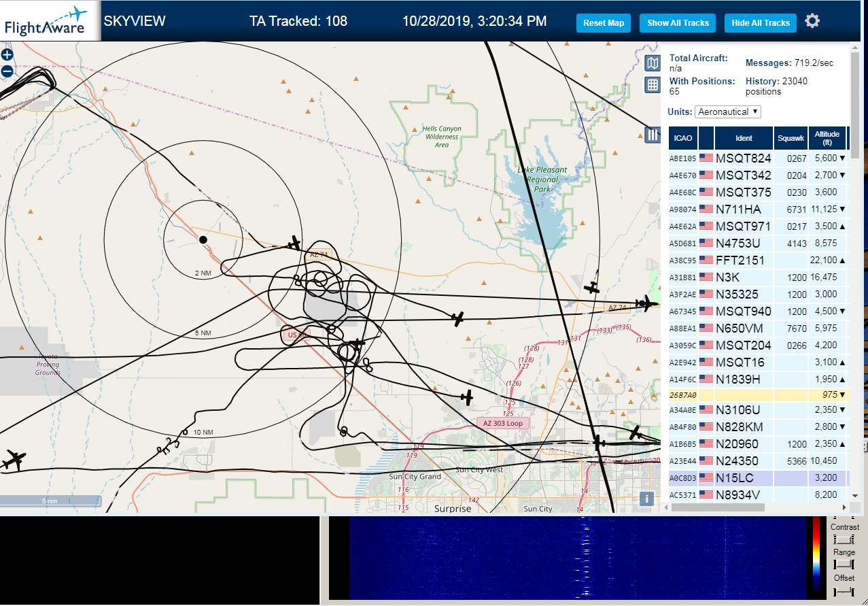Select the MSQT824 aircraft row
Screen dimensions: 868x606
(758, 158)
